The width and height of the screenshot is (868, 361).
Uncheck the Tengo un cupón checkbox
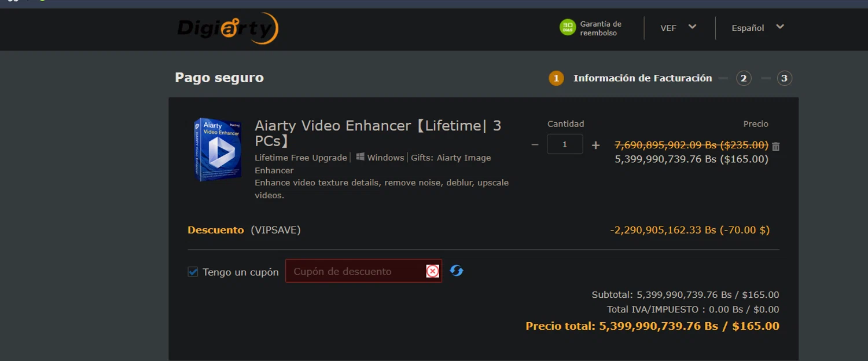(193, 272)
